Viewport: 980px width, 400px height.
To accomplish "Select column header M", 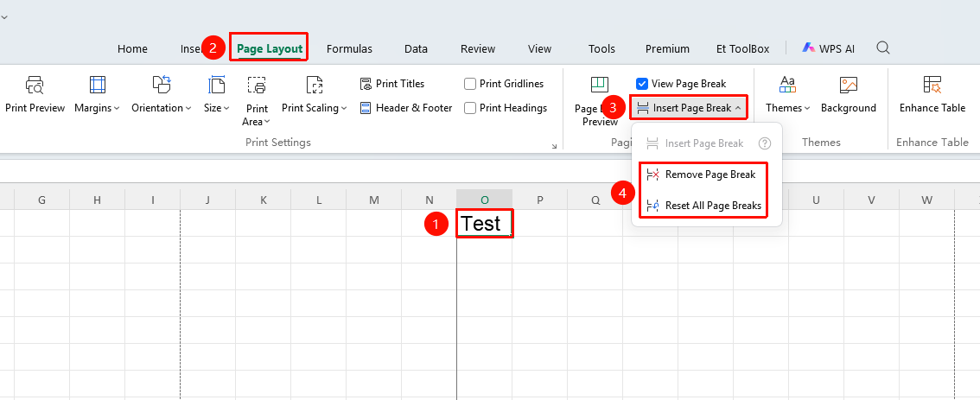I will coord(373,200).
